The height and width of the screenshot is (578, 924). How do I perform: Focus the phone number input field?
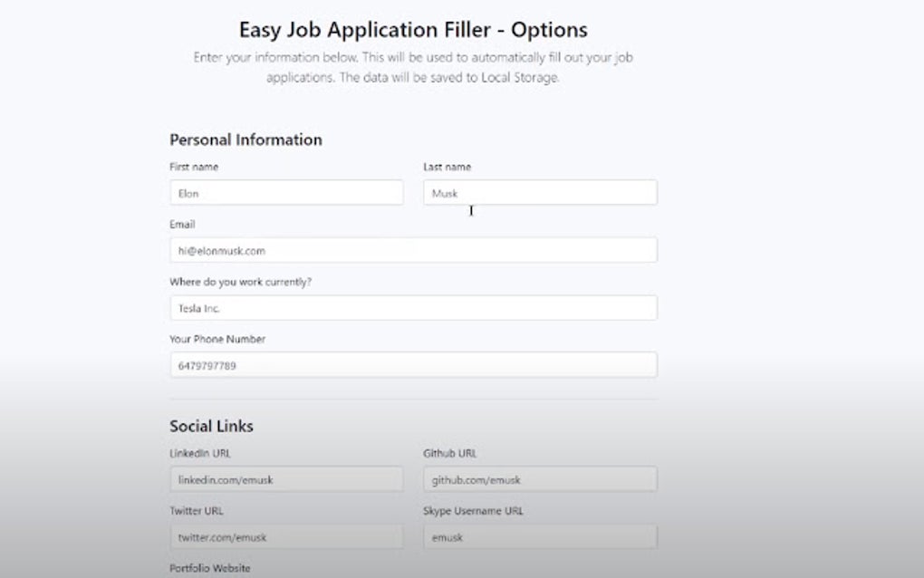pos(413,366)
